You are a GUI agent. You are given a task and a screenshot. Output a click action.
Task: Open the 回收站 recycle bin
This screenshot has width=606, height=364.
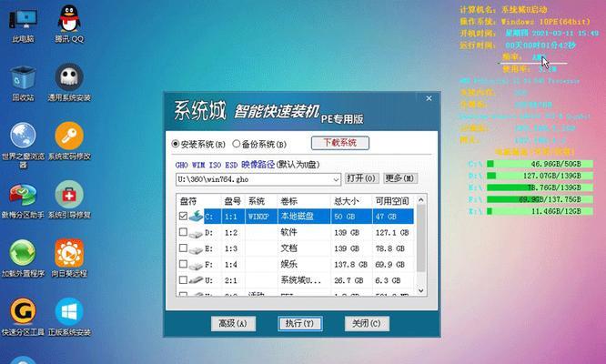pyautogui.click(x=23, y=83)
